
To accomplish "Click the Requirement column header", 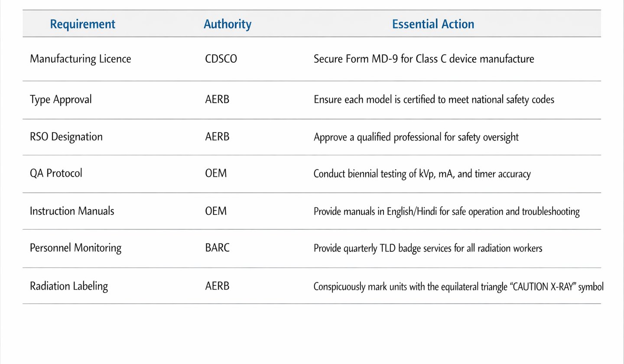I will coord(82,24).
